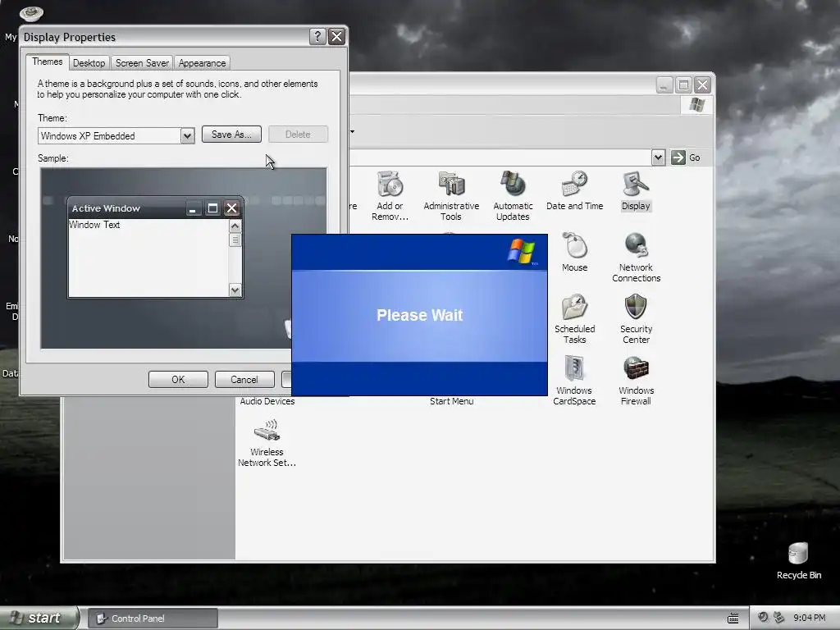Open the address bar dropdown arrow in Control Panel
The width and height of the screenshot is (840, 630).
(x=659, y=157)
